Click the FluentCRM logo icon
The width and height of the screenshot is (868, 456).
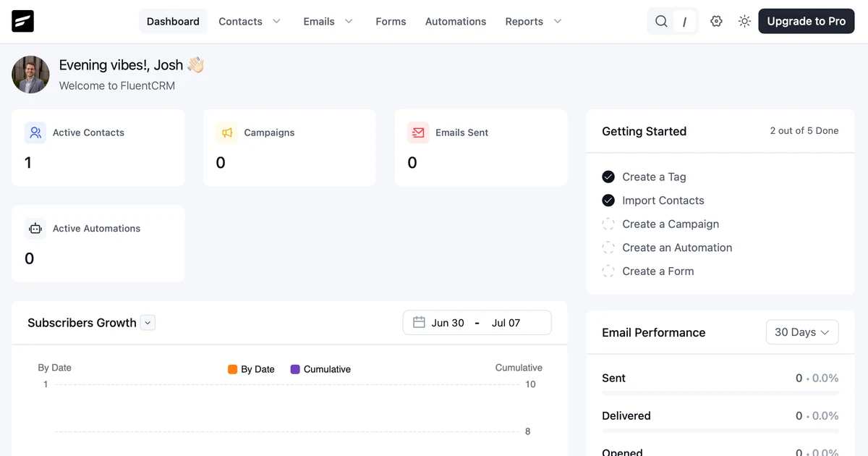(23, 21)
